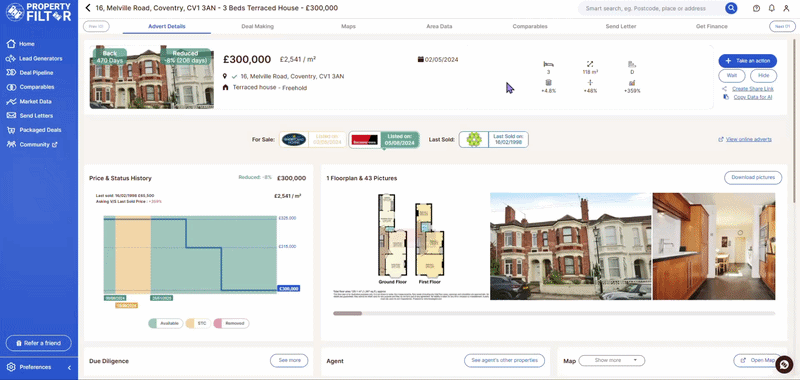Click the Wait button
The width and height of the screenshot is (800, 380).
[x=732, y=75]
